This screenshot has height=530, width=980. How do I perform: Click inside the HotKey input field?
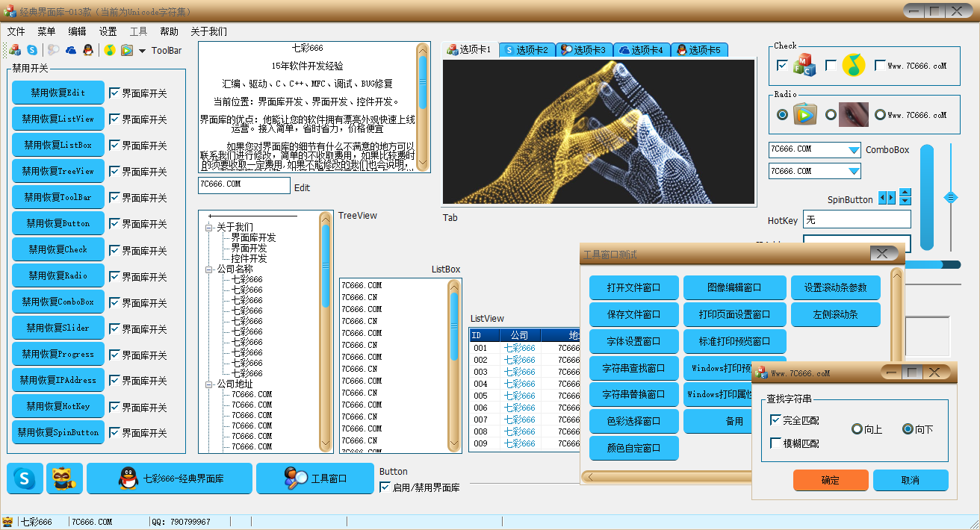coord(856,219)
